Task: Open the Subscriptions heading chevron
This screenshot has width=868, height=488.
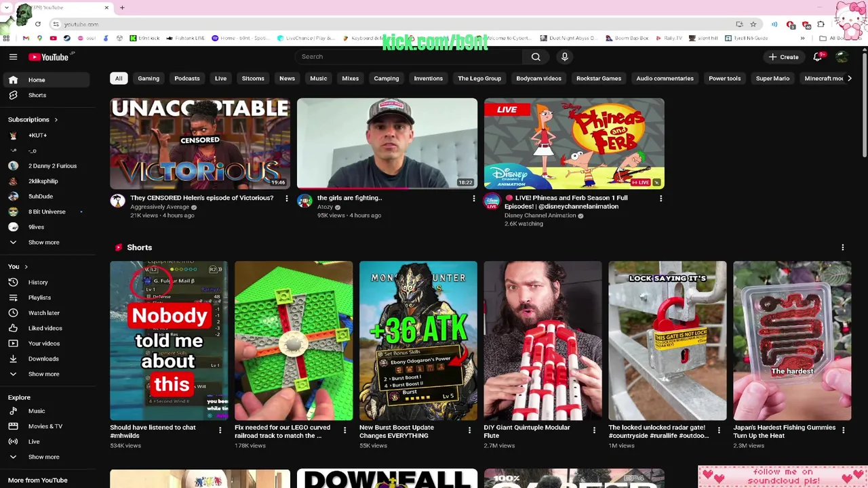Action: tap(56, 120)
